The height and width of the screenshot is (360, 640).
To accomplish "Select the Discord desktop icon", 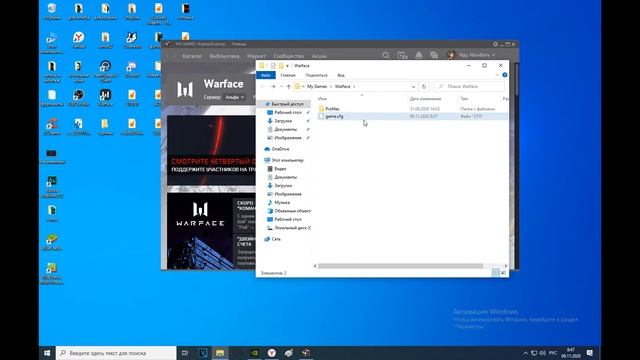I will point(131,69).
